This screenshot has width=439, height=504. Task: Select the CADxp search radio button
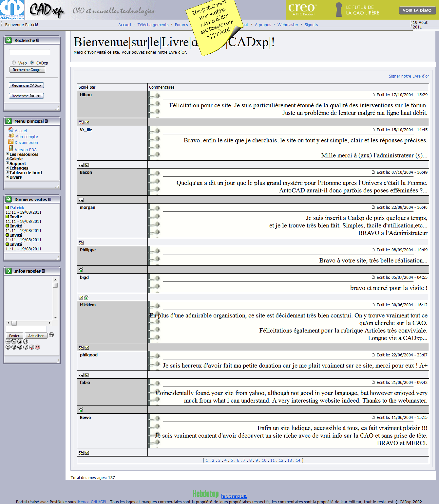tap(32, 63)
